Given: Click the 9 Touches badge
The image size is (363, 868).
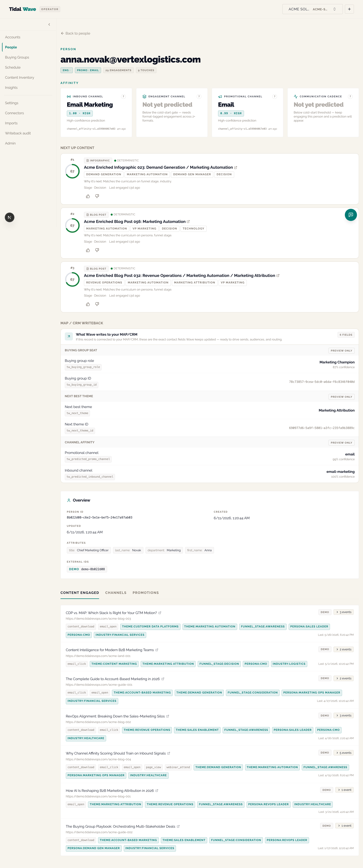Looking at the screenshot, I should coord(146,70).
